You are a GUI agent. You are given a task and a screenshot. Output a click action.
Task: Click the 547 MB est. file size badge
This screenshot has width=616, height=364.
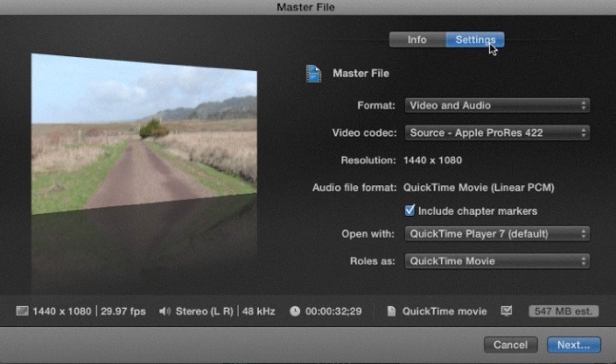coord(563,311)
